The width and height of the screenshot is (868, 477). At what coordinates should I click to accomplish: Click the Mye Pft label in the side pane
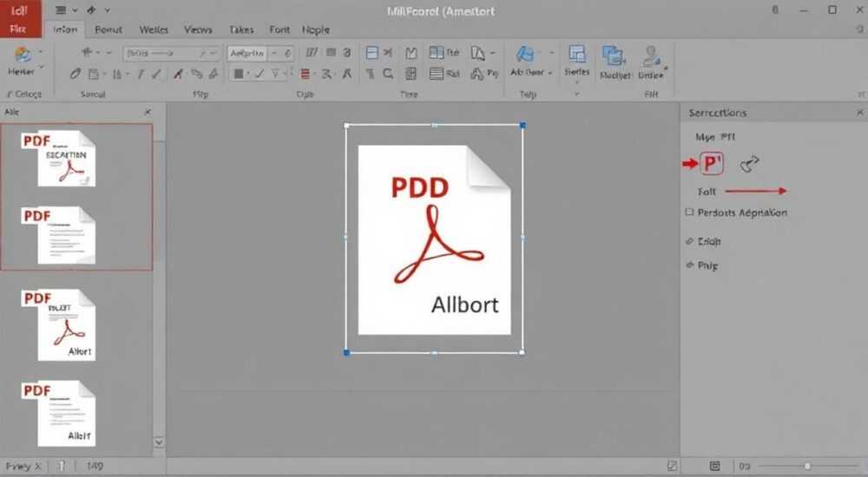[715, 137]
